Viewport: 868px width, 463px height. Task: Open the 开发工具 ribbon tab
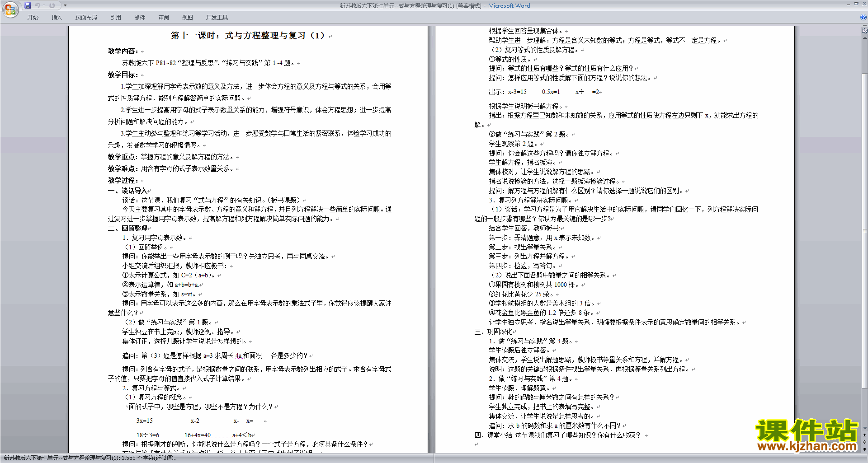217,17
